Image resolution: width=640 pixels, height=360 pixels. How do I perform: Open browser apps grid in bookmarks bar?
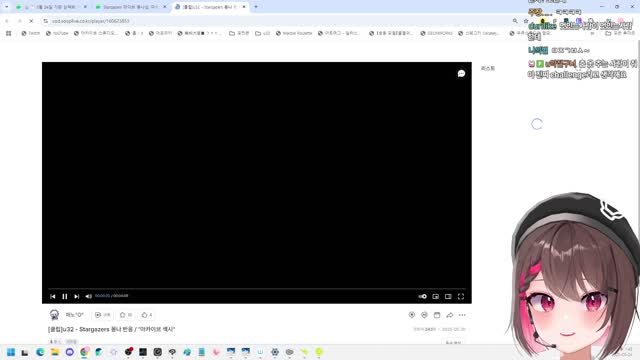(x=9, y=33)
